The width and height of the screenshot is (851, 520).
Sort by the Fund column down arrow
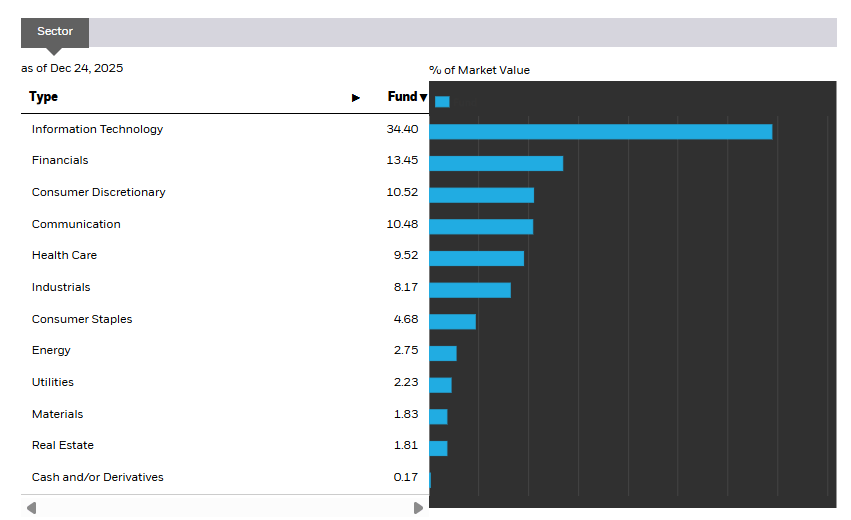tap(423, 98)
